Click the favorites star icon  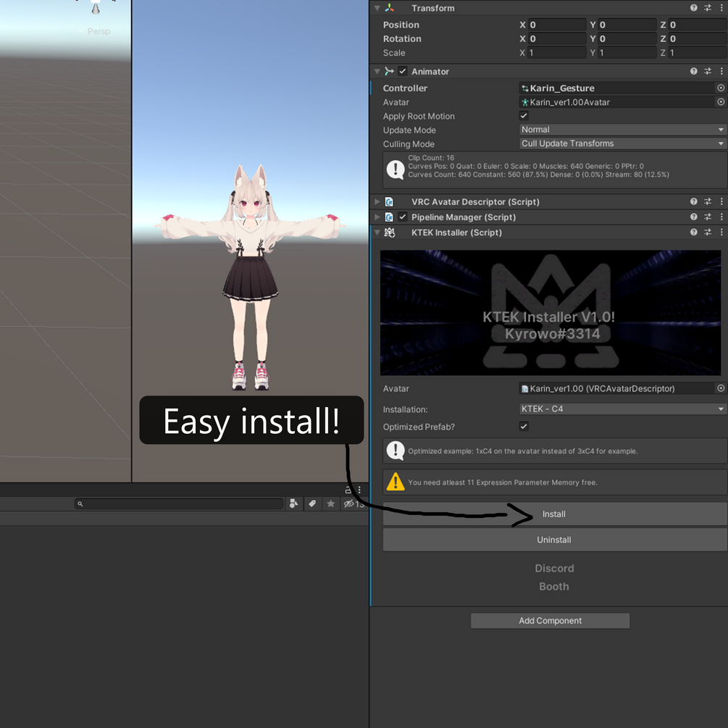tap(330, 503)
